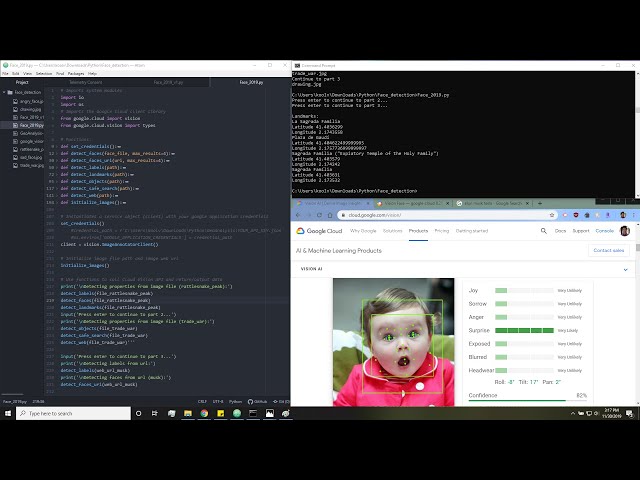Open Chrome's profile avatar in toolbar
This screenshot has height=480, width=640.
click(623, 215)
